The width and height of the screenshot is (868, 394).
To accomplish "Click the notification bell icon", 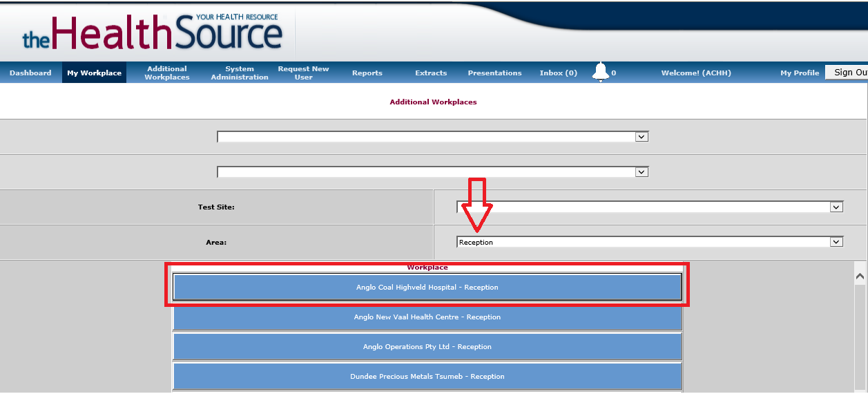I will [601, 72].
